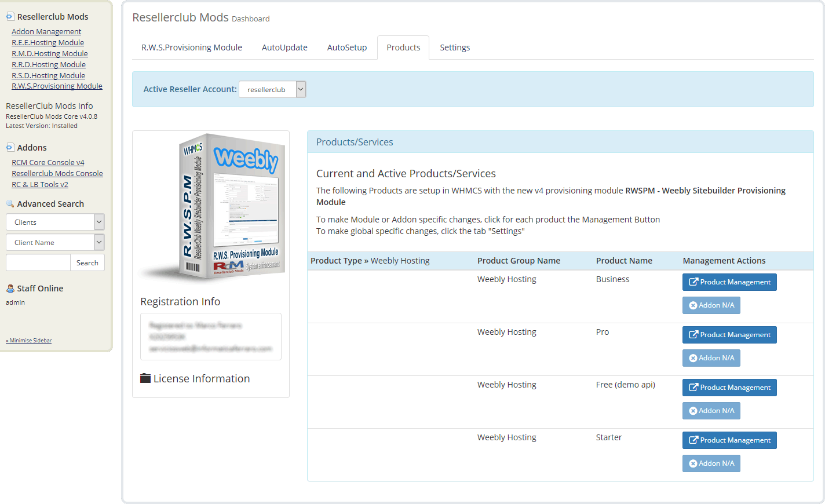
Task: Click Addon N/A button for Pro
Action: [x=711, y=358]
